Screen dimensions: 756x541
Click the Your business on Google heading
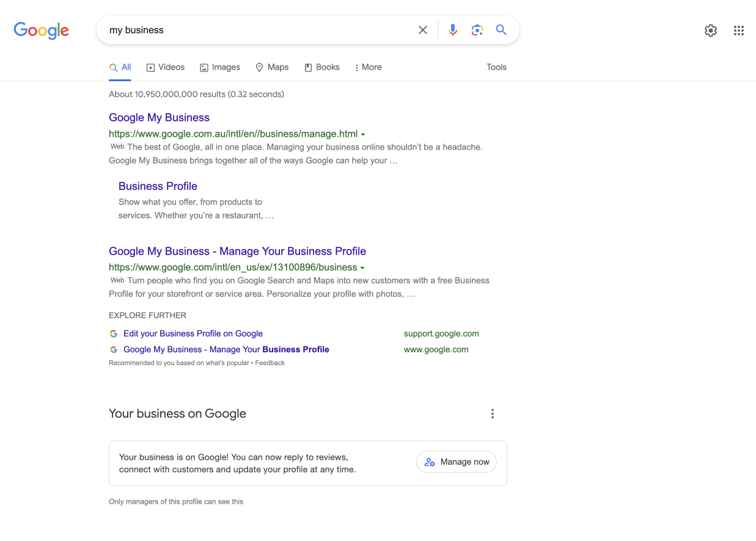[177, 414]
